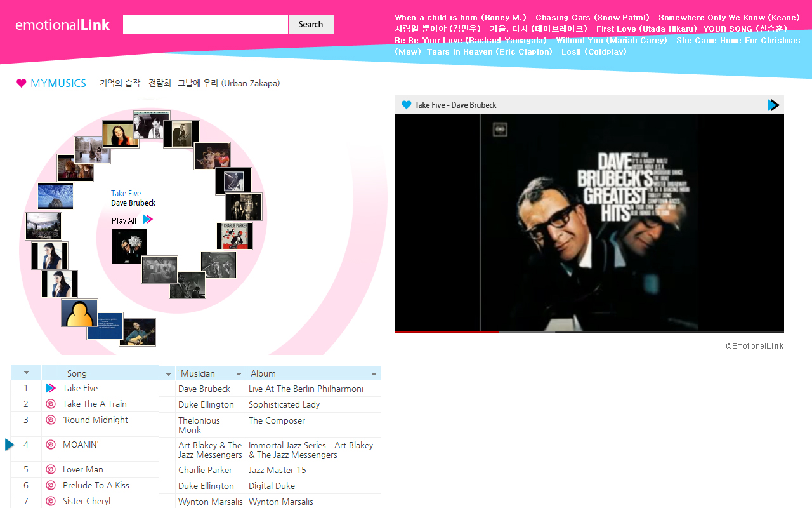Click the swirl icon for Lover Man

click(x=51, y=469)
